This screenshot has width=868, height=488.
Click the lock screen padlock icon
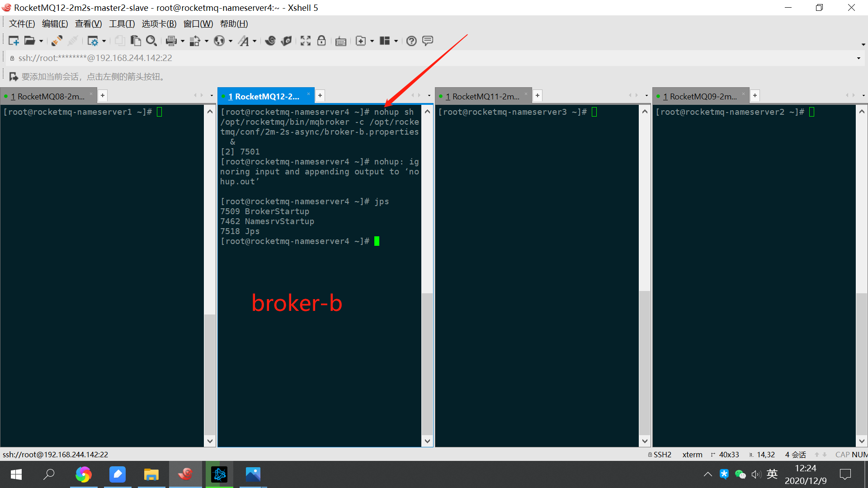[321, 41]
